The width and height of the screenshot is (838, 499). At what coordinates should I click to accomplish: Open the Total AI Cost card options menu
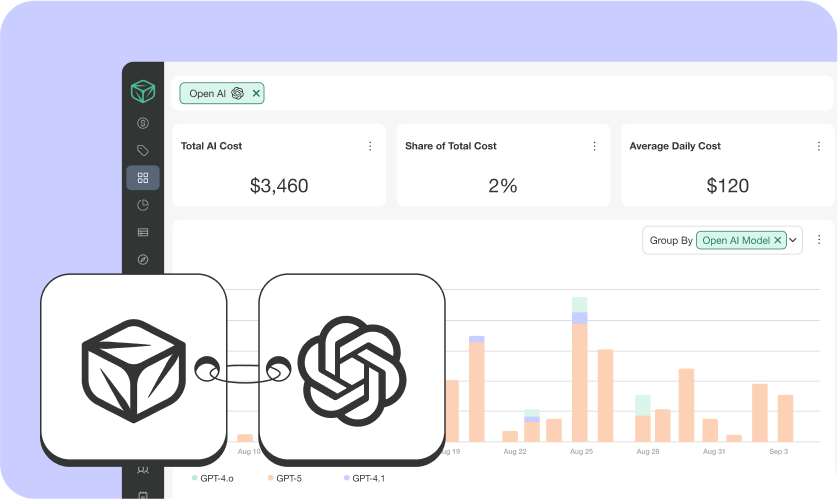(369, 146)
